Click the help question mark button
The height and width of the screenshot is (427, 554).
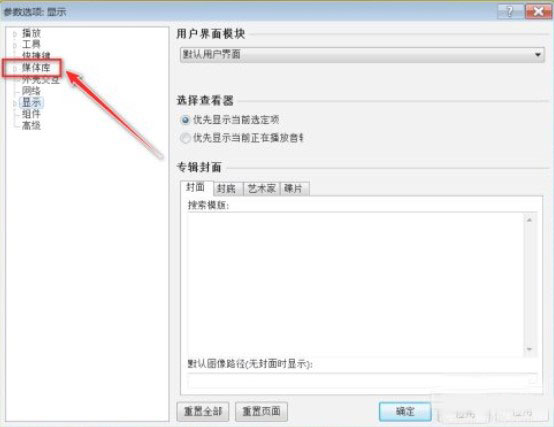[x=510, y=12]
